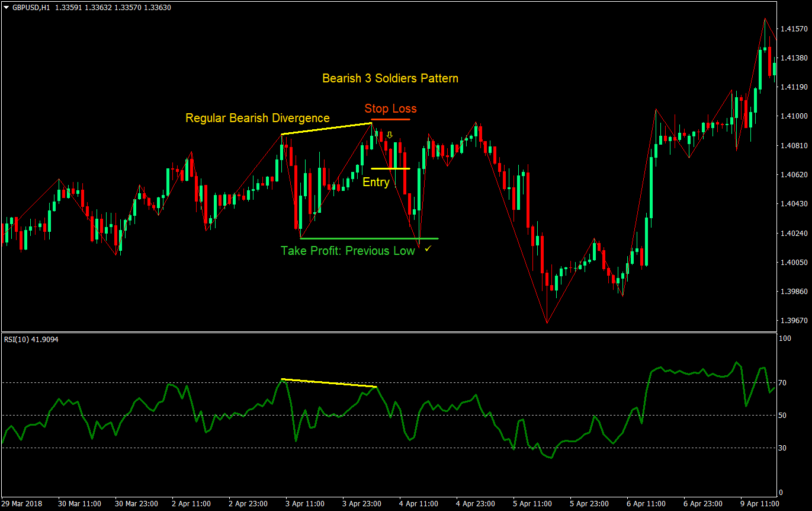Select the yellow divergence trendline on price chart
This screenshot has width=812, height=511.
pos(326,129)
